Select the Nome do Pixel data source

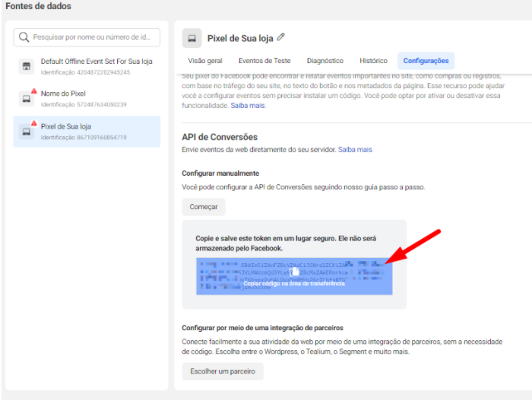click(87, 99)
